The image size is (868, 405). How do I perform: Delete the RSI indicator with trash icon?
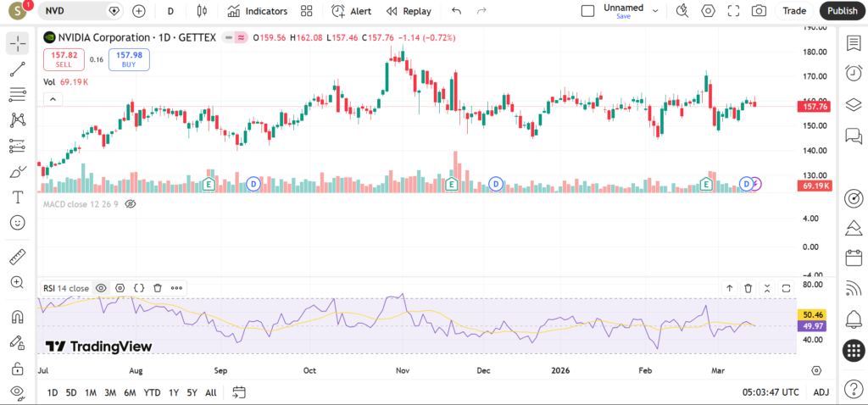pyautogui.click(x=748, y=288)
